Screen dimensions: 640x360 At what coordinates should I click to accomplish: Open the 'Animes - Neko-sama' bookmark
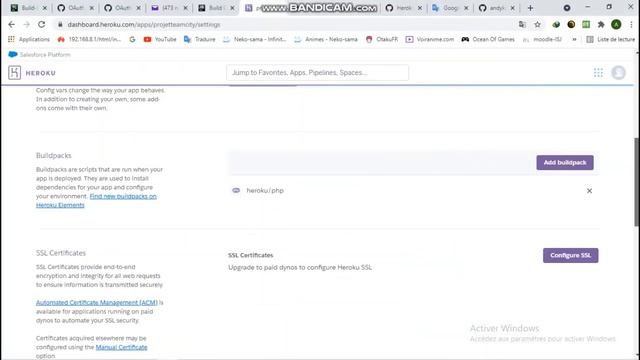click(326, 39)
